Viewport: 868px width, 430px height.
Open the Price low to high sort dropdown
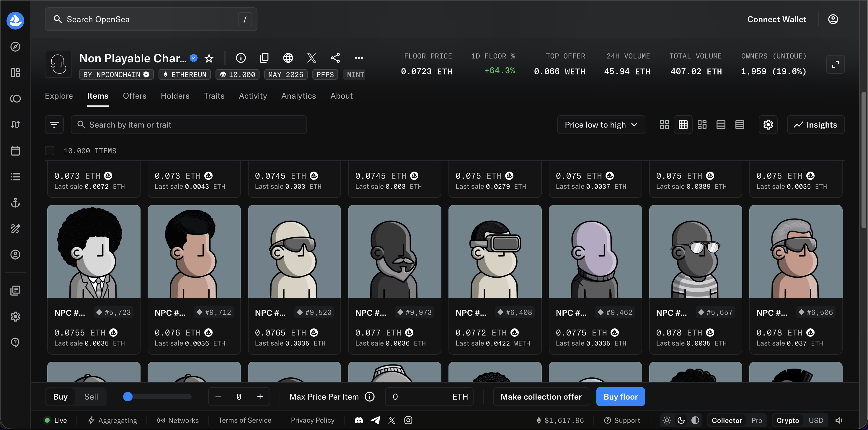(601, 125)
